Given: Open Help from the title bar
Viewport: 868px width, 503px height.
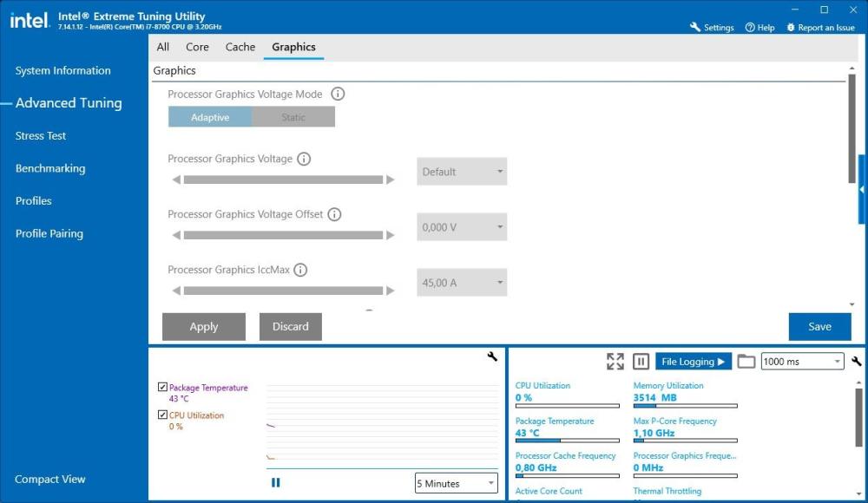Looking at the screenshot, I should click(x=759, y=28).
